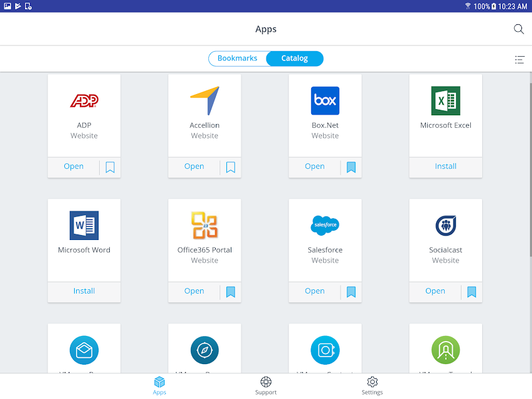The image size is (532, 399).
Task: Bookmark the ADP website
Action: tap(110, 167)
